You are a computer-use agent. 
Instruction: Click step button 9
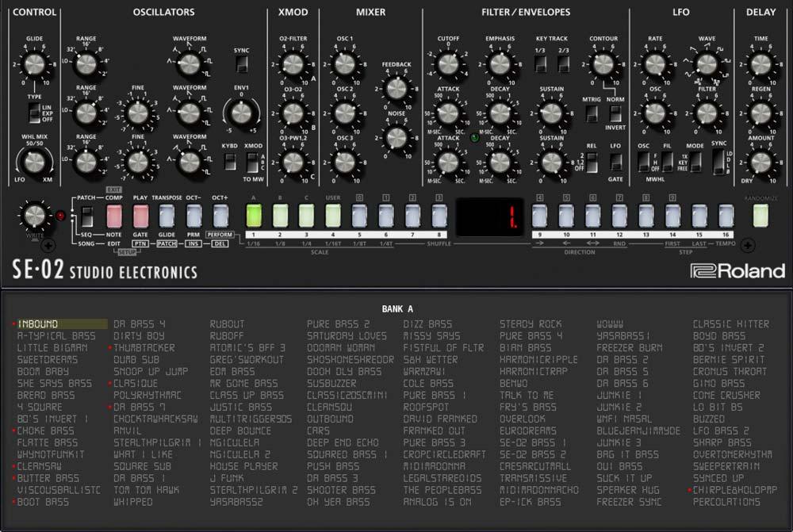click(x=539, y=216)
